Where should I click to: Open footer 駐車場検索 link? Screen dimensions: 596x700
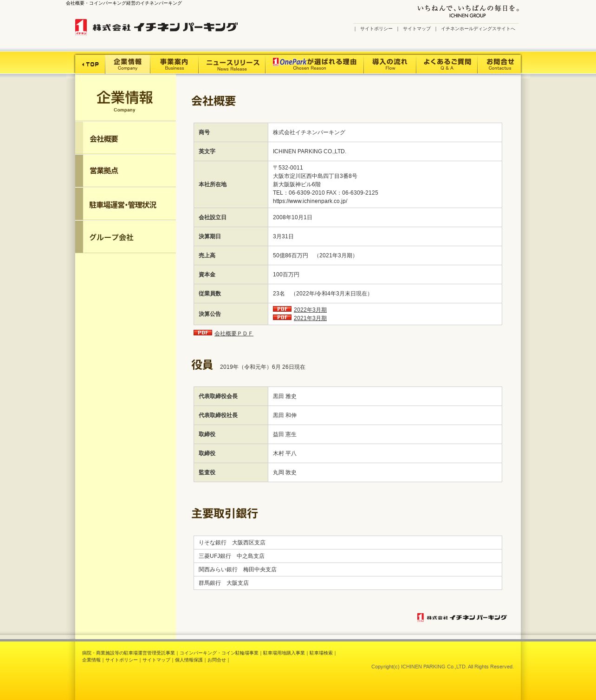[x=321, y=653]
